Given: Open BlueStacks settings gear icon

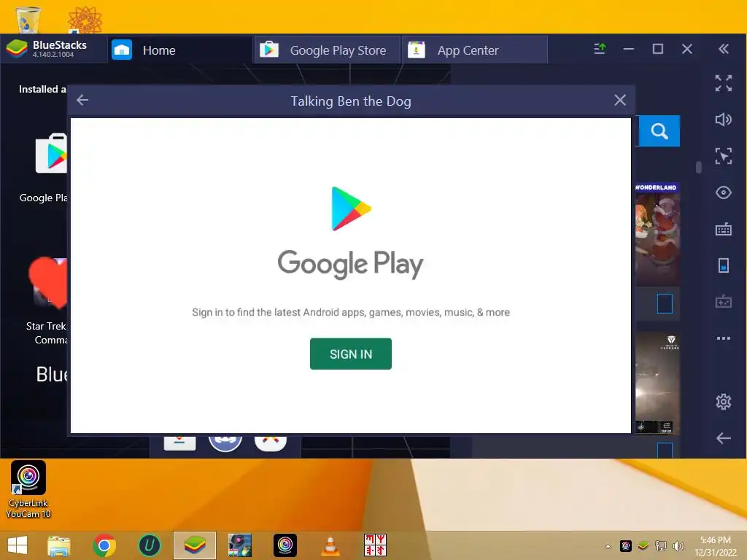Looking at the screenshot, I should pos(723,402).
